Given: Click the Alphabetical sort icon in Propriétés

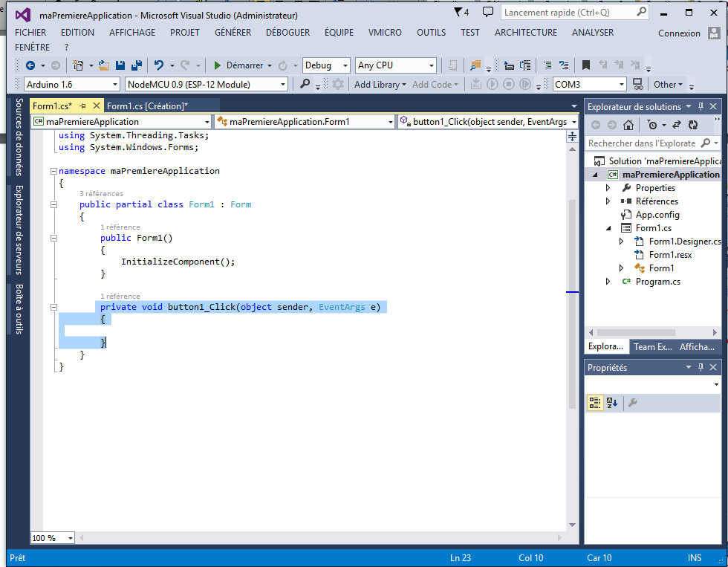Looking at the screenshot, I should pyautogui.click(x=612, y=403).
